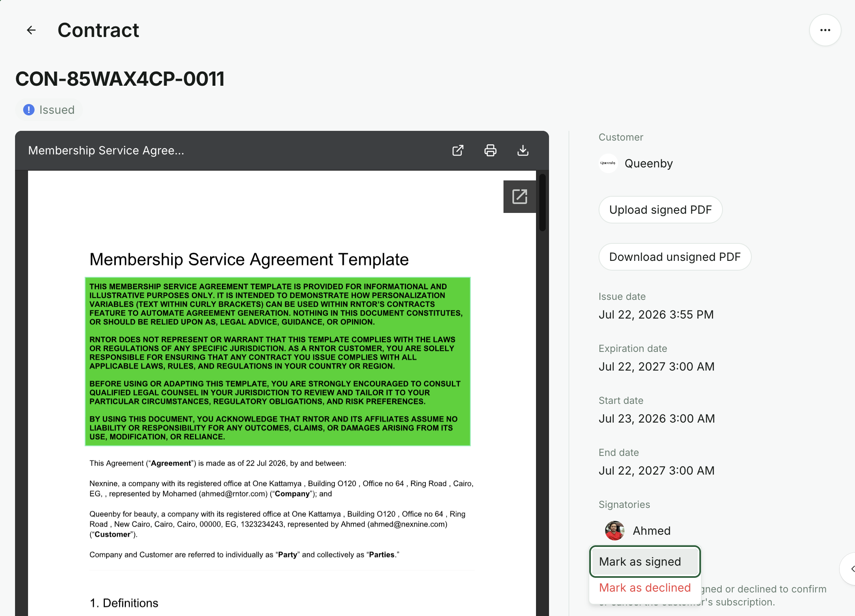855x616 pixels.
Task: Open document in new tab from PDF header
Action: (x=458, y=150)
